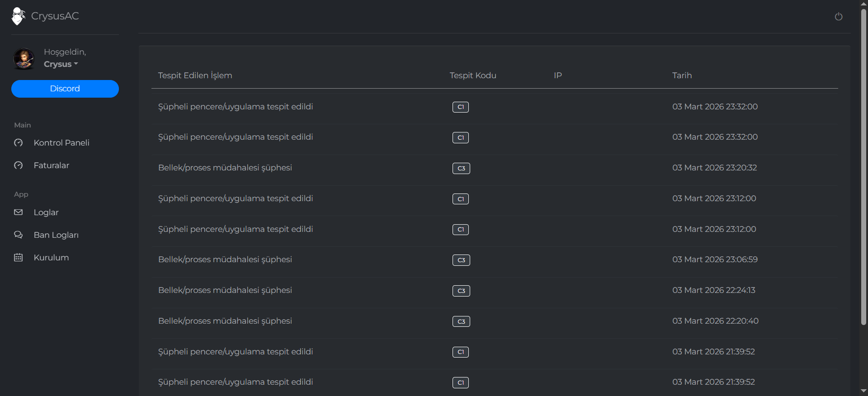This screenshot has height=396, width=868.
Task: Open the Ban Logları menu item
Action: pyautogui.click(x=56, y=235)
